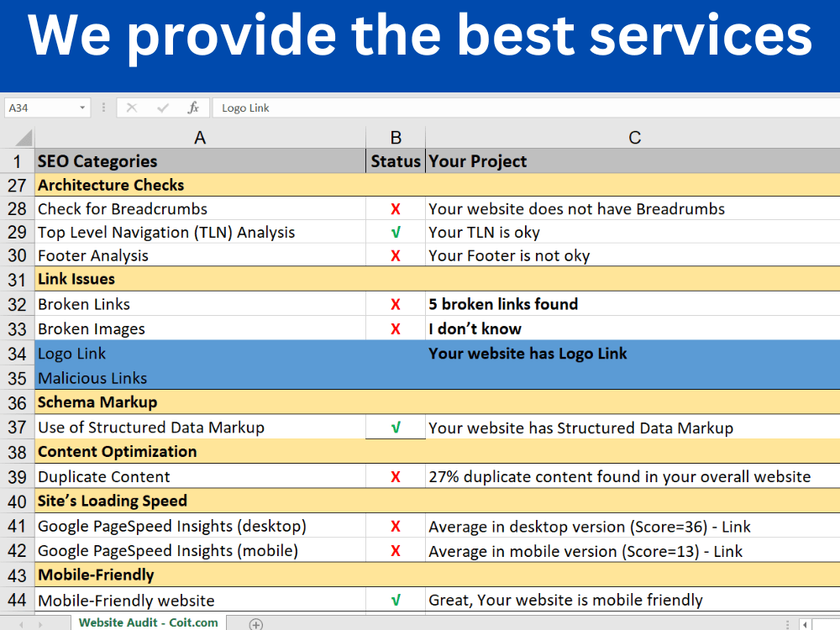The height and width of the screenshot is (630, 840).
Task: Select column C header
Action: pyautogui.click(x=633, y=138)
